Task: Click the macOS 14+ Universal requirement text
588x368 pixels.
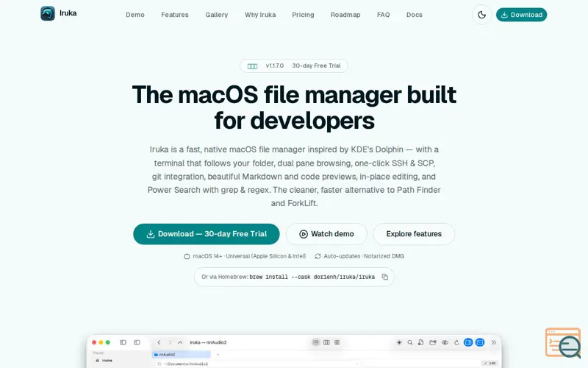Action: (x=245, y=256)
